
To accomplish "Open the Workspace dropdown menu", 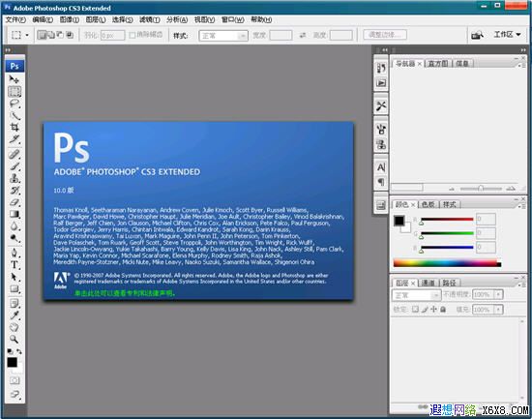I will [507, 34].
